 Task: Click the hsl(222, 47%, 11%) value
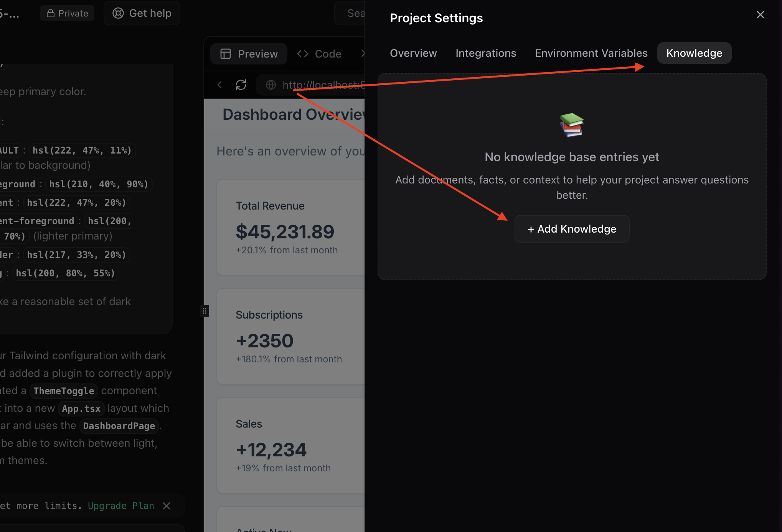82,150
